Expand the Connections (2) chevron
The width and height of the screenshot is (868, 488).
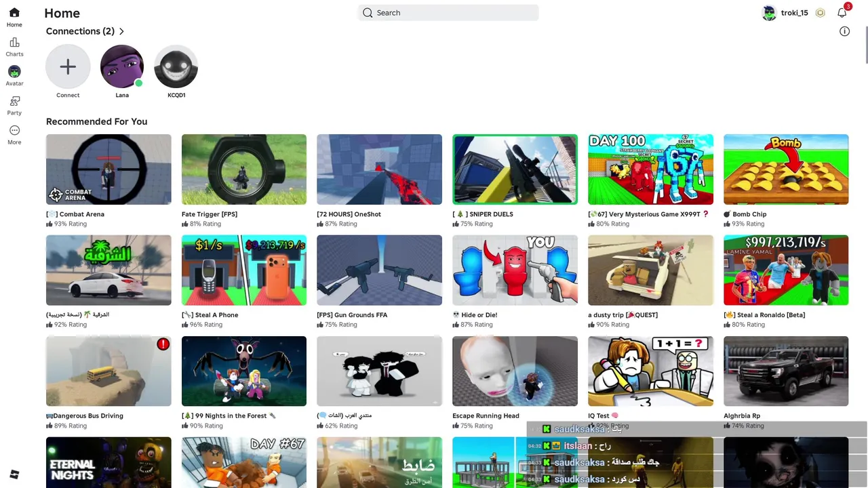click(121, 31)
